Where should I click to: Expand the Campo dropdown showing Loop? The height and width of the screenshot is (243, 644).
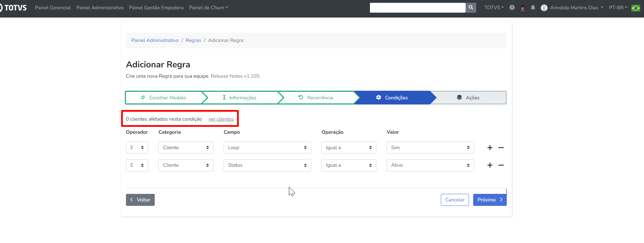tap(267, 148)
